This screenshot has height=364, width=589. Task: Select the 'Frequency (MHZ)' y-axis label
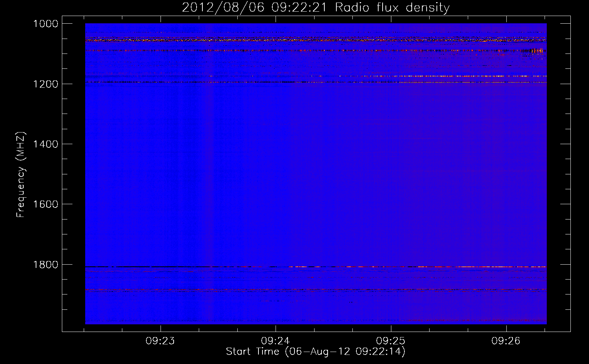pos(21,175)
